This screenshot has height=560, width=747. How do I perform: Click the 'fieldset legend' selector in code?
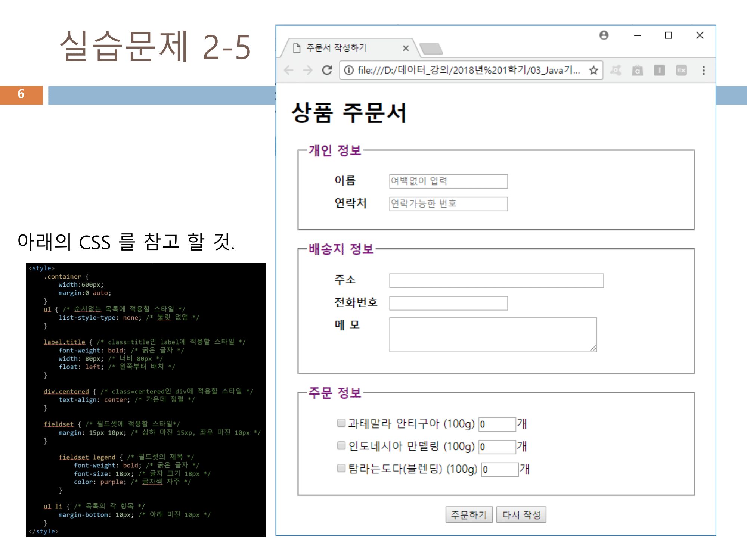click(87, 457)
